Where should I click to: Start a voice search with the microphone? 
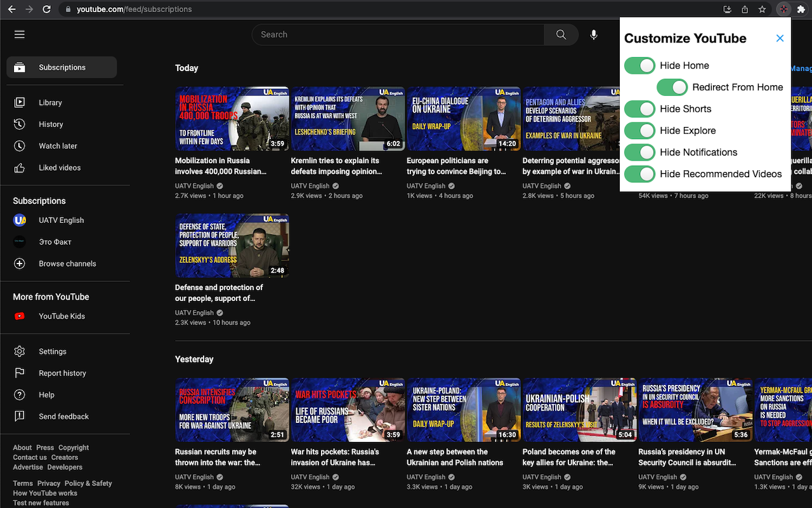click(594, 34)
